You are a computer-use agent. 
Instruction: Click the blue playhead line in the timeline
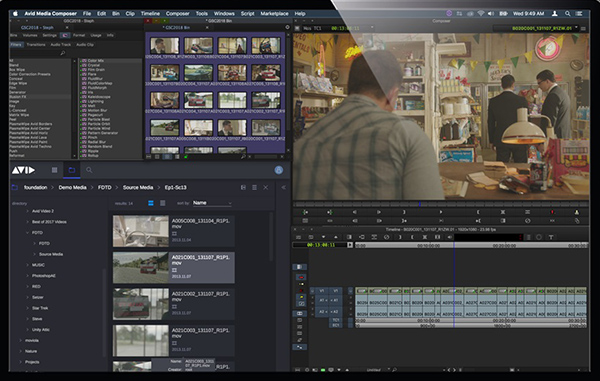(x=454, y=285)
